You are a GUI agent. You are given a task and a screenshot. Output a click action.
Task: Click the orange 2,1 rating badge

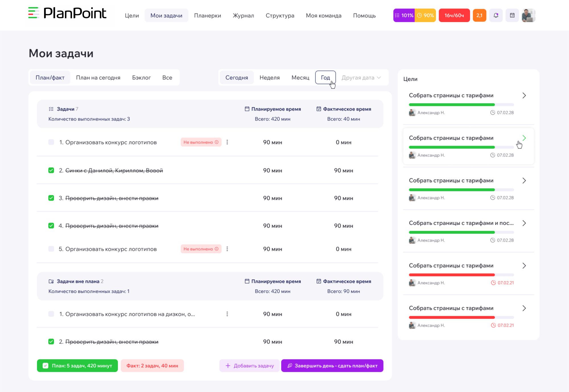pyautogui.click(x=479, y=15)
